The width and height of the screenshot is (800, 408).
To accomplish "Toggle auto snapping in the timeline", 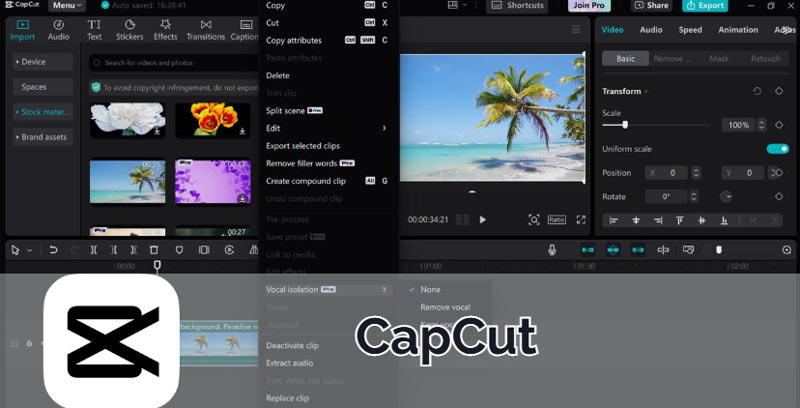I will coord(613,250).
